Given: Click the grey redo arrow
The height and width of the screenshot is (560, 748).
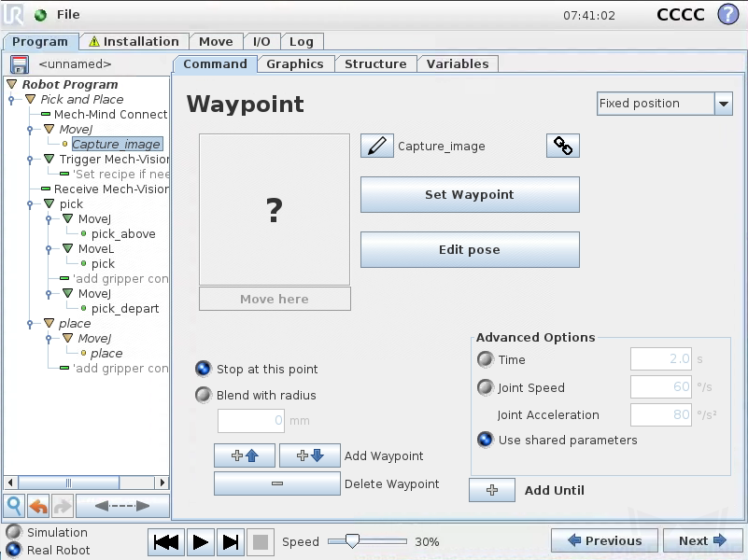Looking at the screenshot, I should pyautogui.click(x=62, y=506).
